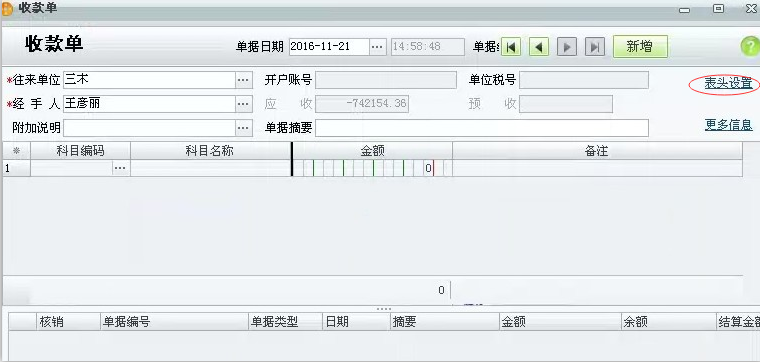Open 经手人 lookup ellipsis button

click(x=244, y=104)
